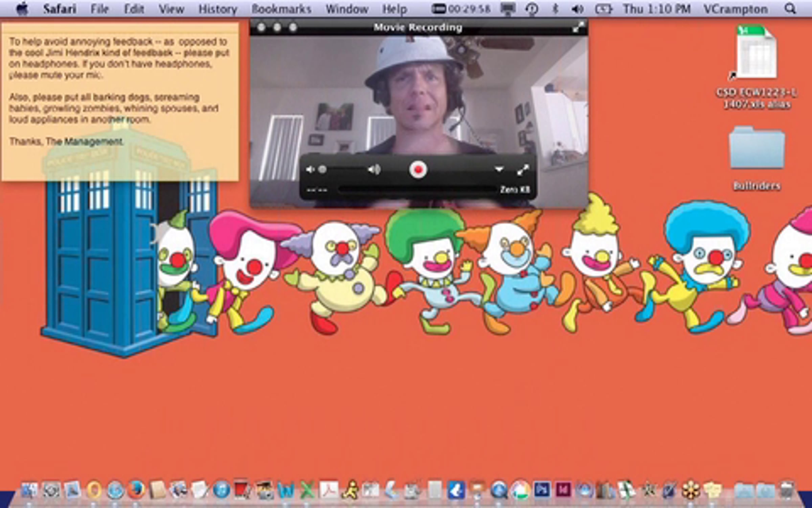Launch Excel from the dock
Viewport: 812px width, 508px height.
[307, 490]
